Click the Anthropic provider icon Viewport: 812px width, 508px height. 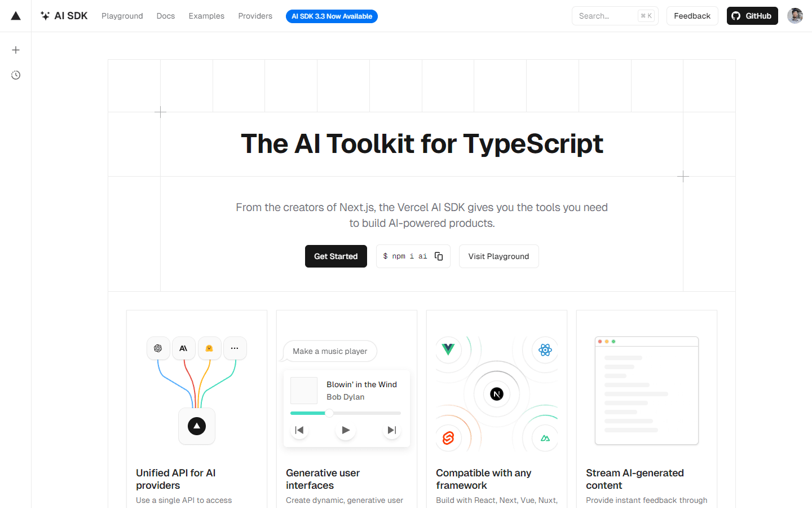click(x=183, y=348)
